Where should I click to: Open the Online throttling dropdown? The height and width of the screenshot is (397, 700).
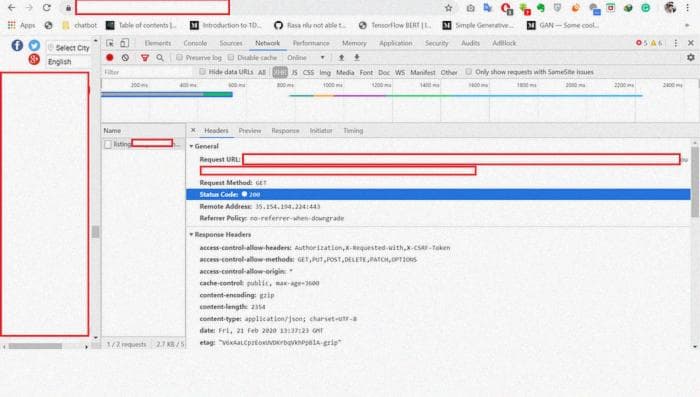coord(306,58)
